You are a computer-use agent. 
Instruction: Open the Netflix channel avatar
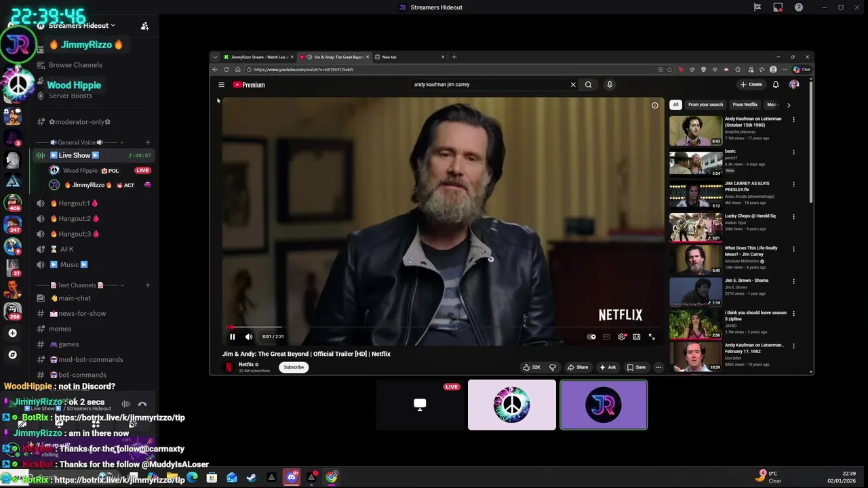point(229,367)
